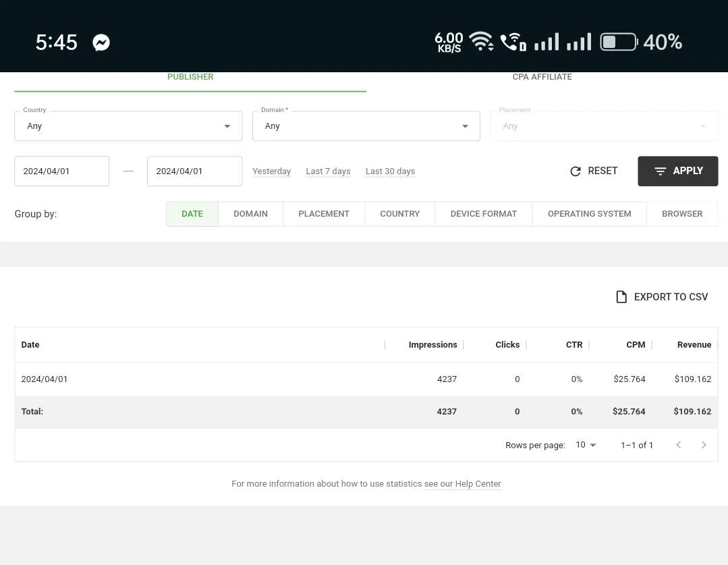Viewport: 728px width, 565px height.
Task: Select the Last 7 days preset
Action: point(329,171)
